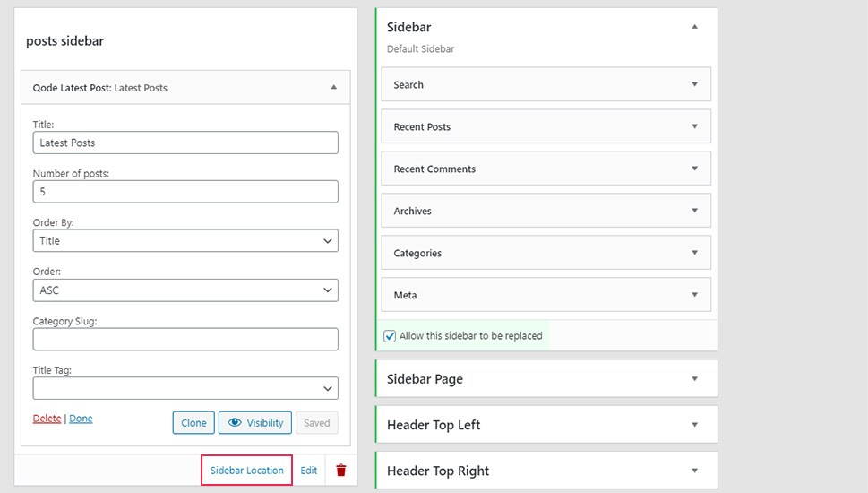Image resolution: width=868 pixels, height=493 pixels.
Task: Expand the Recent Posts widget arrow
Action: [695, 126]
